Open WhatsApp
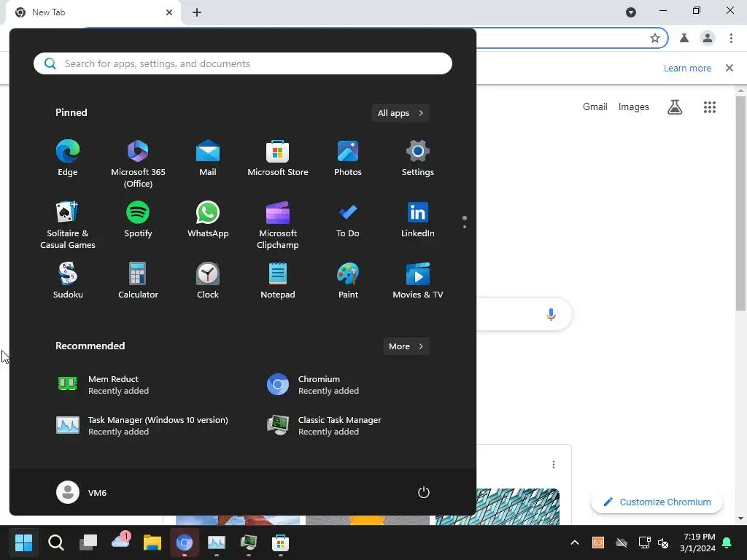Viewport: 747px width, 560px height. (x=208, y=219)
